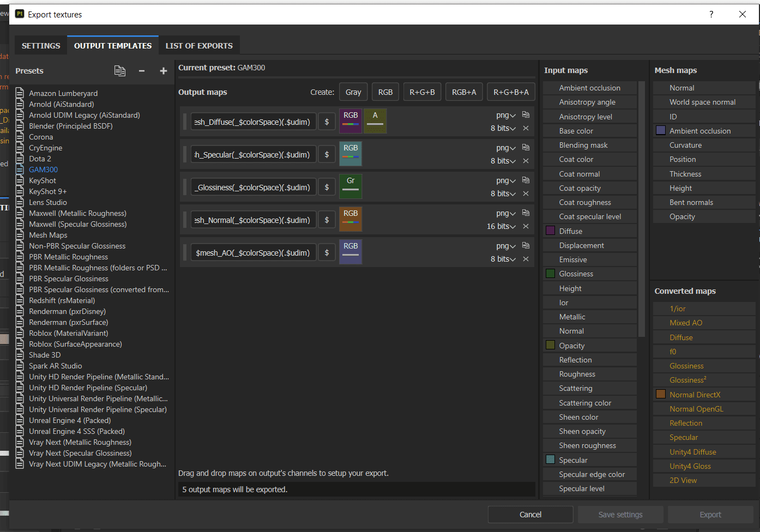760x532 pixels.
Task: Duplicate the selected preset icon
Action: point(120,71)
